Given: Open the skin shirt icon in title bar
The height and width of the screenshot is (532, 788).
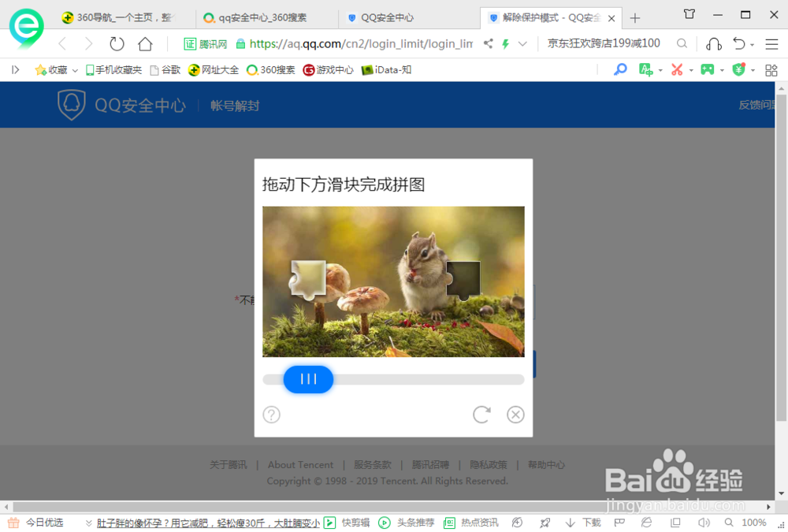Looking at the screenshot, I should click(689, 15).
